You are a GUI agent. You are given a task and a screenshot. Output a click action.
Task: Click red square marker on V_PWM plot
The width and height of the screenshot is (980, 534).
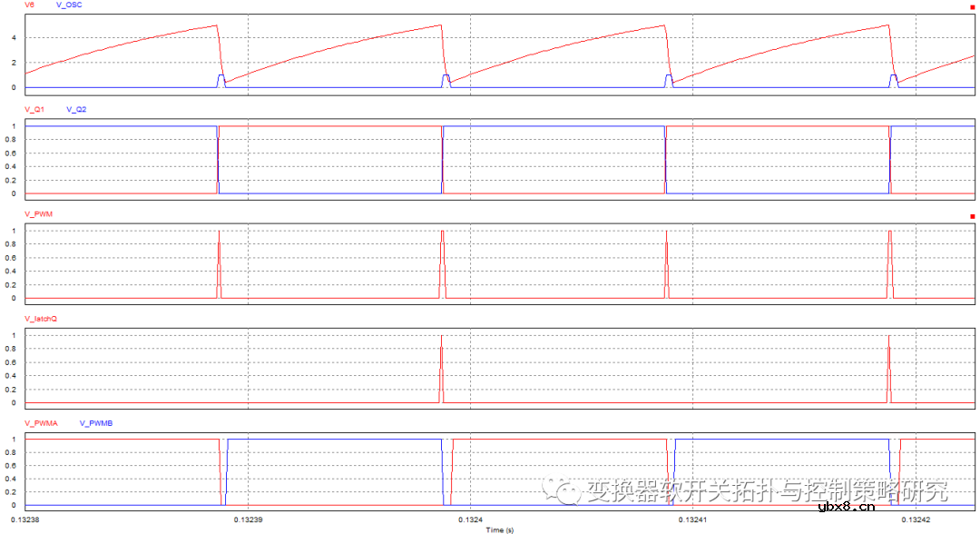pos(972,216)
